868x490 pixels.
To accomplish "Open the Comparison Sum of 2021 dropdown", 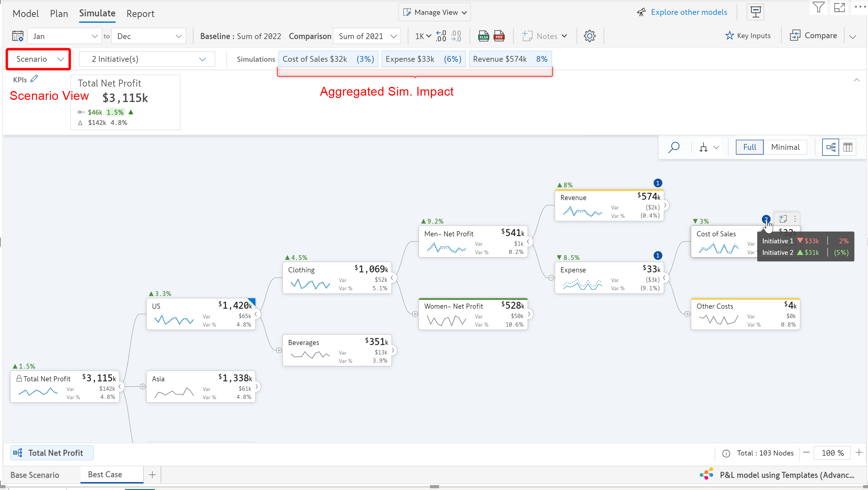I will click(x=367, y=36).
